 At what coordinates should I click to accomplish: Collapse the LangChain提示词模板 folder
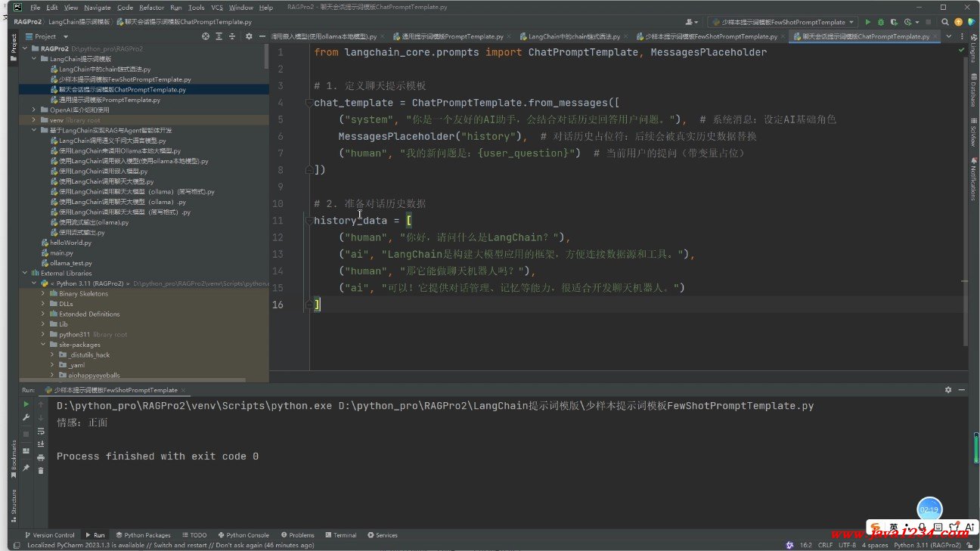click(x=34, y=58)
